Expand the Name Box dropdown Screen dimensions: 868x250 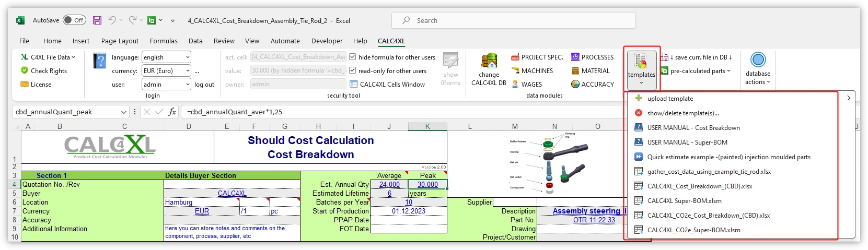pos(124,112)
